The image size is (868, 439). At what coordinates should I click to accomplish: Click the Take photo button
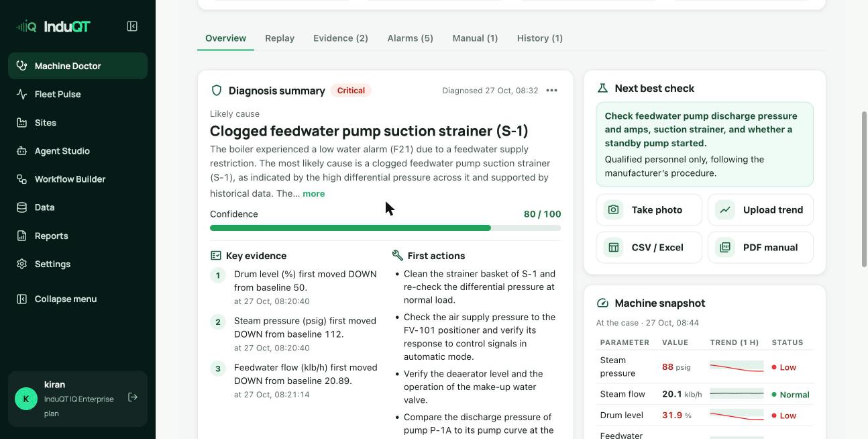click(649, 210)
